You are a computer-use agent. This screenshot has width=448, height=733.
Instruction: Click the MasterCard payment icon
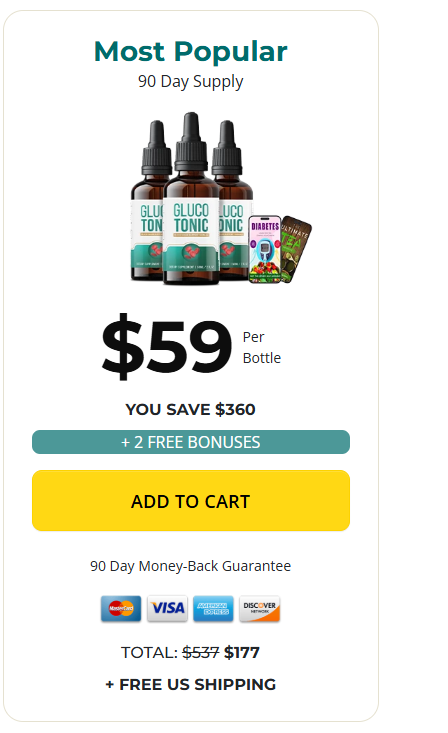pyautogui.click(x=121, y=608)
